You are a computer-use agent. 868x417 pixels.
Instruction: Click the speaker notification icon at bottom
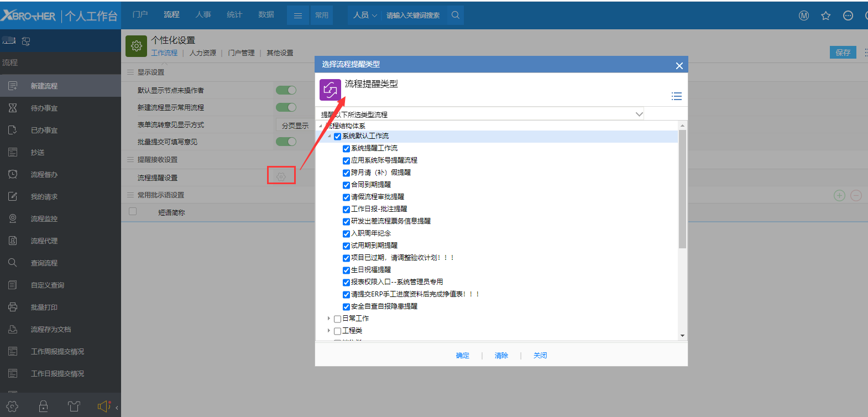103,406
